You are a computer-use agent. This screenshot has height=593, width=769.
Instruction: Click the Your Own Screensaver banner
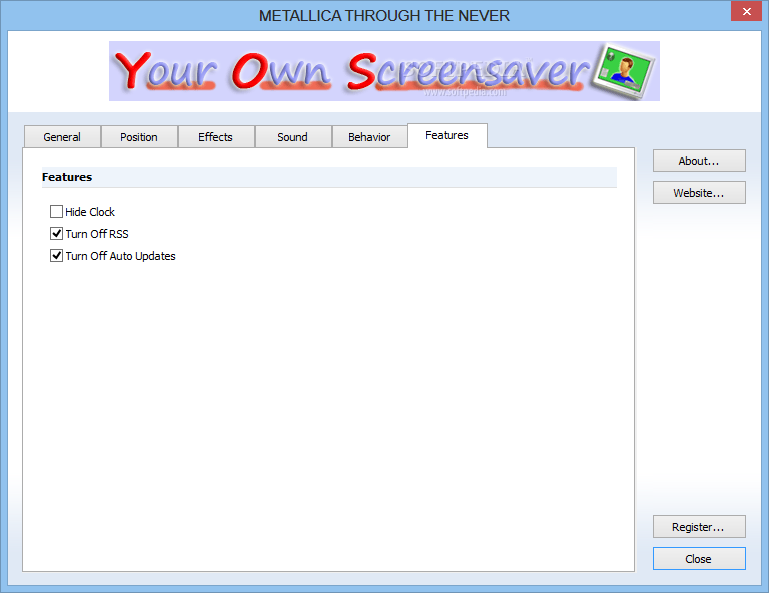click(x=384, y=71)
